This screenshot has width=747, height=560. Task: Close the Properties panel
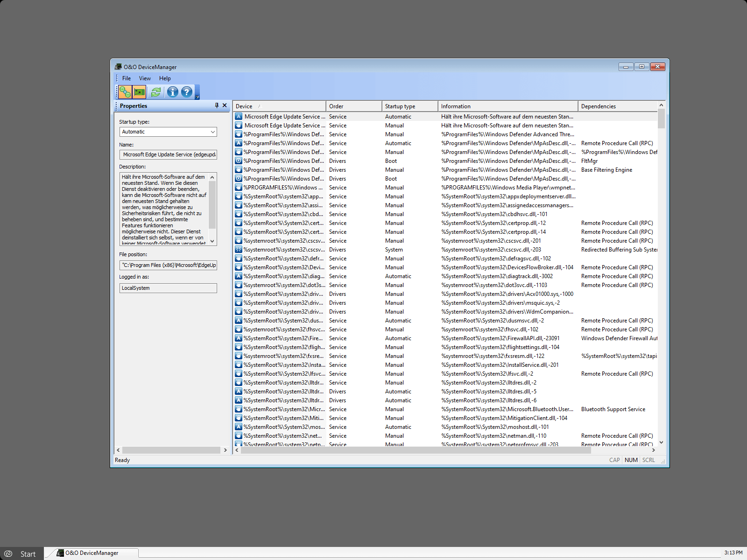225,105
